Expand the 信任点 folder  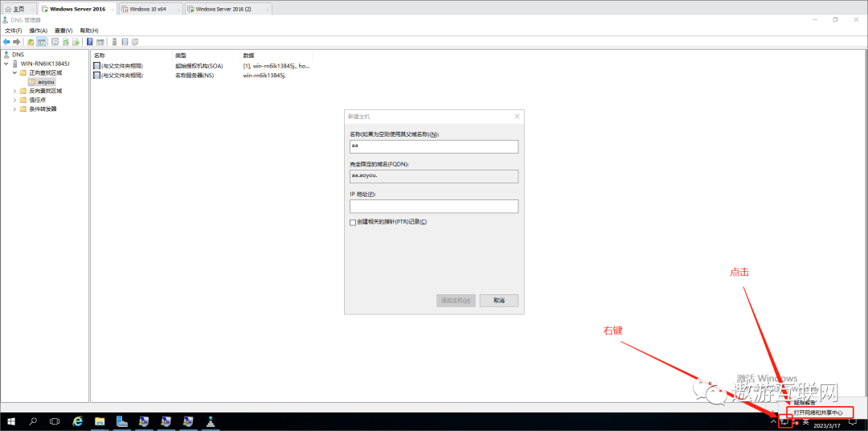14,100
